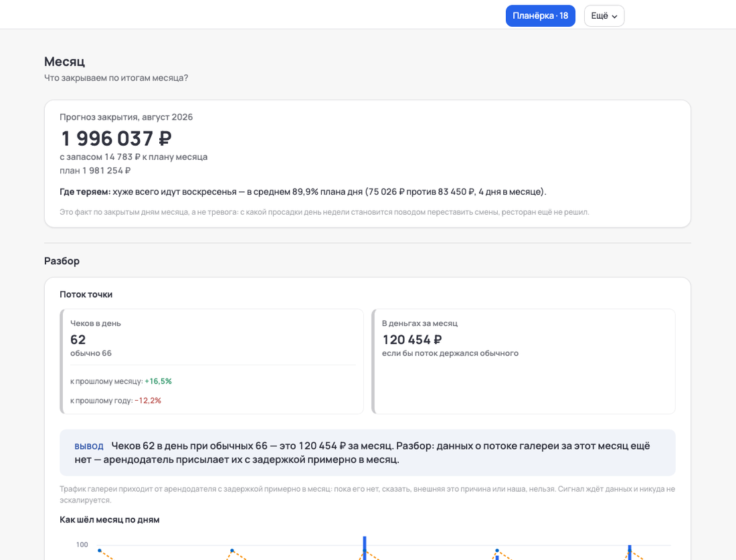Select the subtitle «Что закрываем по итогам месяца?»
The image size is (736, 560).
click(x=116, y=78)
